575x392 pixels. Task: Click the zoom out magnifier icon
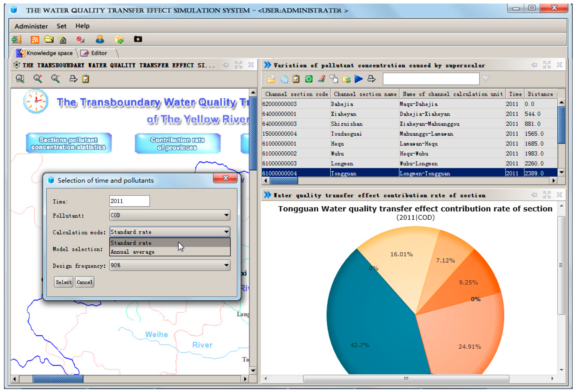tap(55, 79)
